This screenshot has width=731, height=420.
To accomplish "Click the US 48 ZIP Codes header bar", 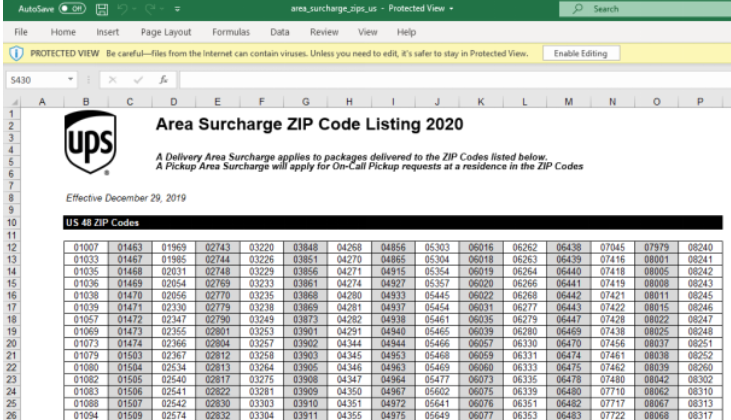I will click(393, 222).
